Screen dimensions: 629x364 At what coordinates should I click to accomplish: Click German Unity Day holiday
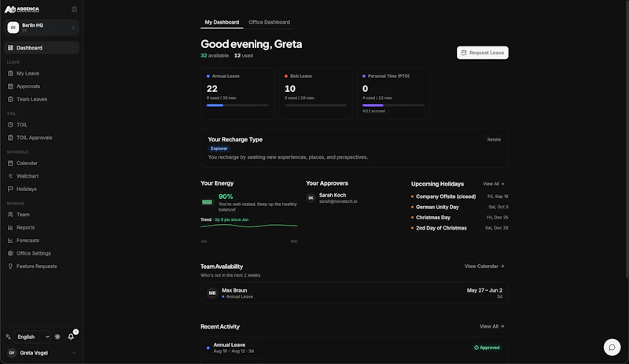click(437, 207)
